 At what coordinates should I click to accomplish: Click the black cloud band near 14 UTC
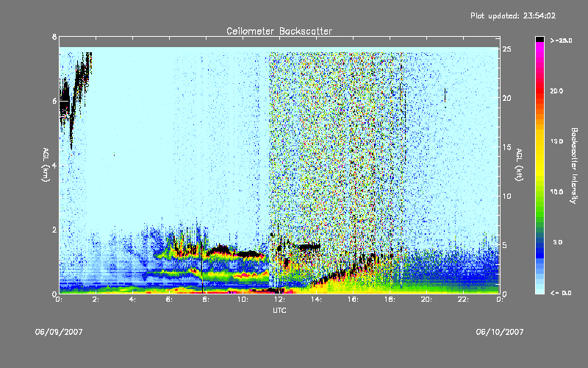click(309, 247)
